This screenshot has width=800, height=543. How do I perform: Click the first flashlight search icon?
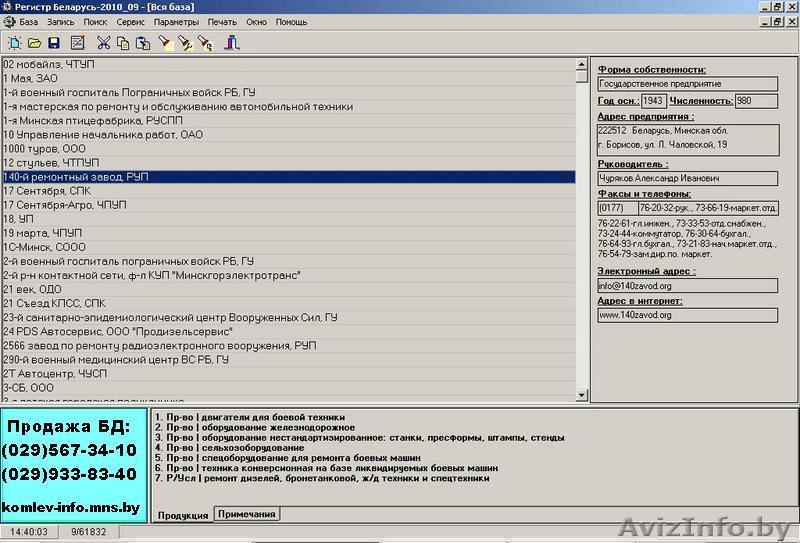pos(165,42)
